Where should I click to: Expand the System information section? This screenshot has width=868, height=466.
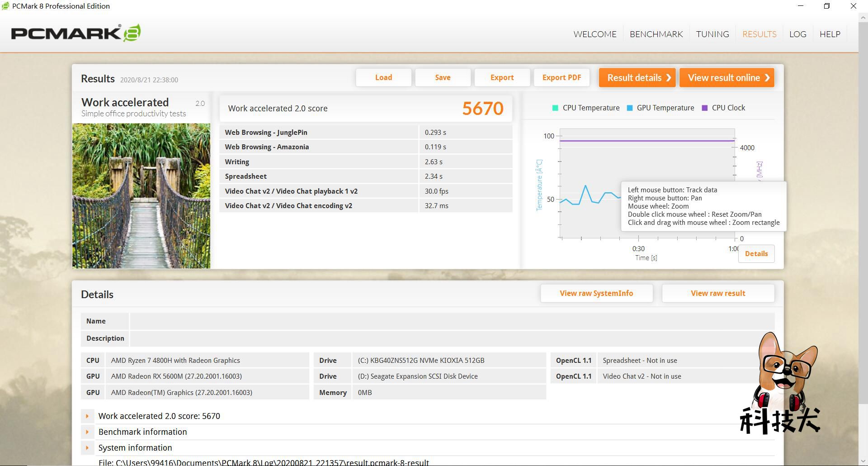pos(87,448)
